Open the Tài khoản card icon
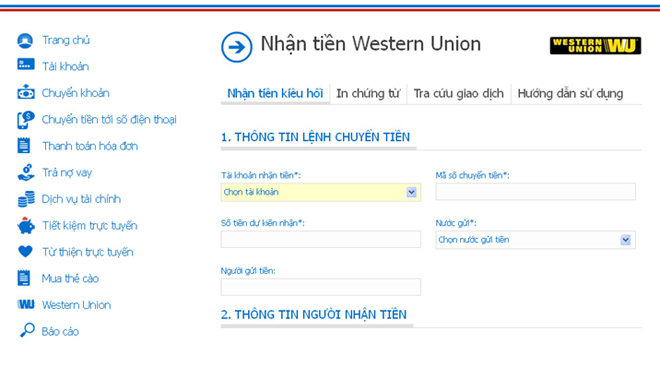This screenshot has height=367, width=660. 26,64
